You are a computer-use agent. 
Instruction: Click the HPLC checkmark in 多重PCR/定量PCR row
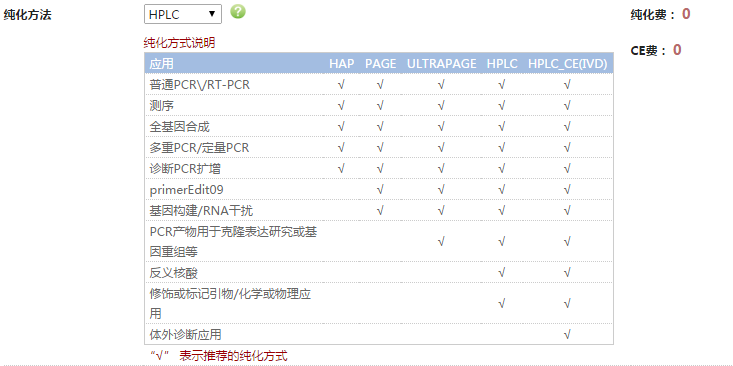[x=502, y=148]
